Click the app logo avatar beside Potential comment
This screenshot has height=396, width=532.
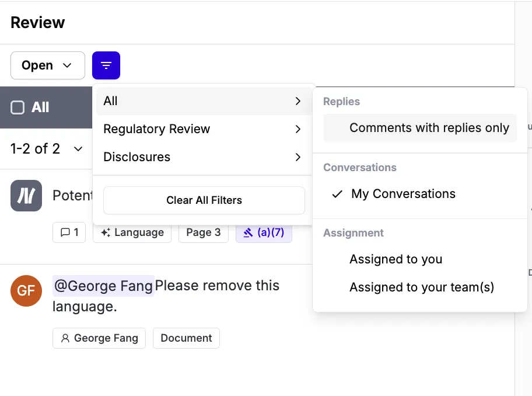[26, 196]
